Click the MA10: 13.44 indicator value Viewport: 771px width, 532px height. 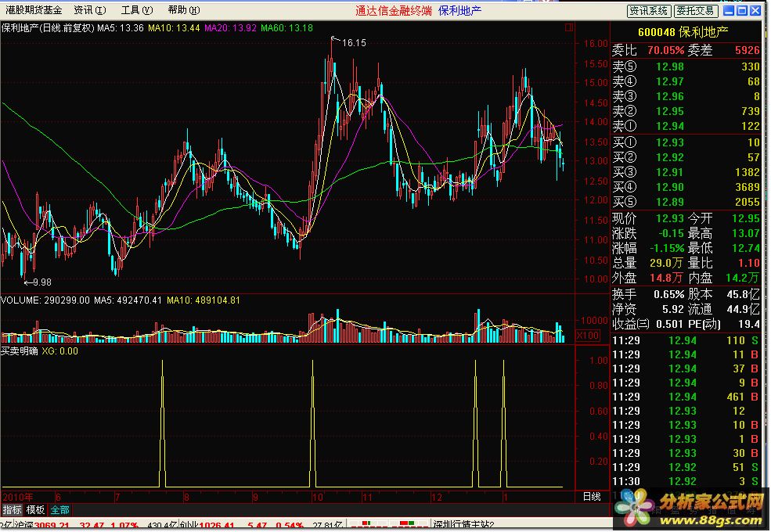[x=174, y=28]
